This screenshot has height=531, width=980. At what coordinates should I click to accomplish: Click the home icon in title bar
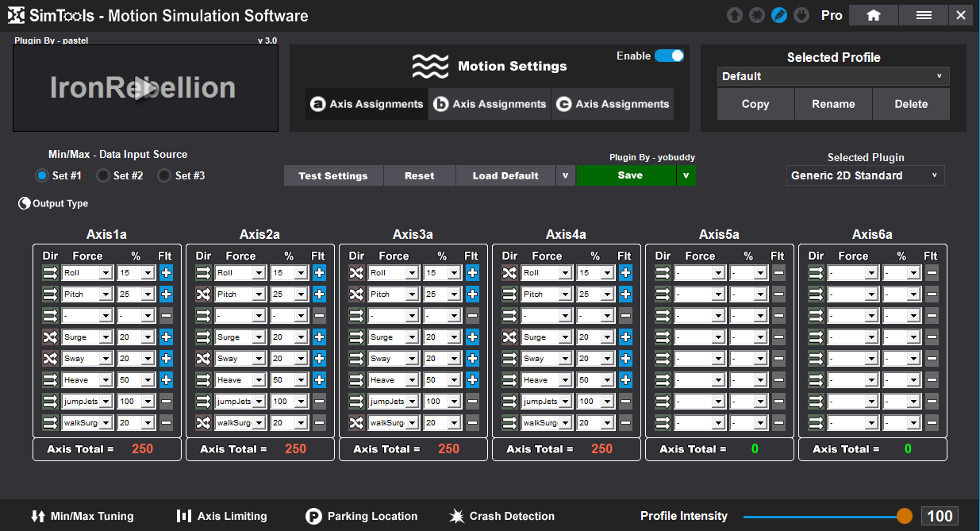(874, 15)
